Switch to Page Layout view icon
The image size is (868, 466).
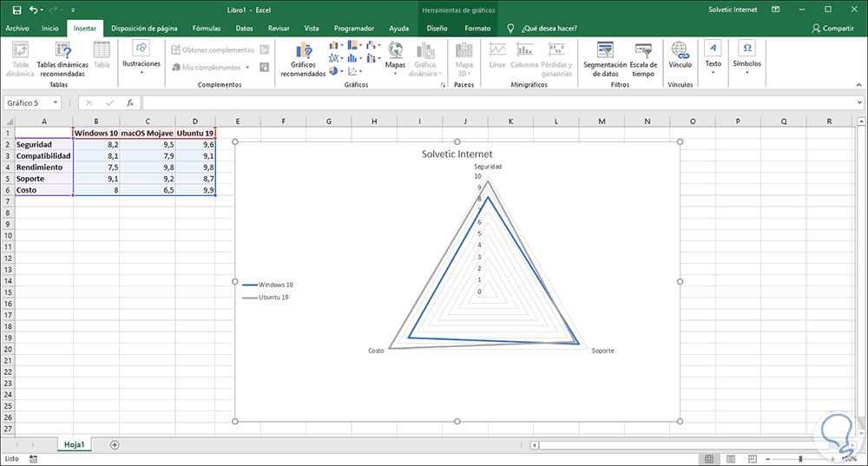coord(731,459)
